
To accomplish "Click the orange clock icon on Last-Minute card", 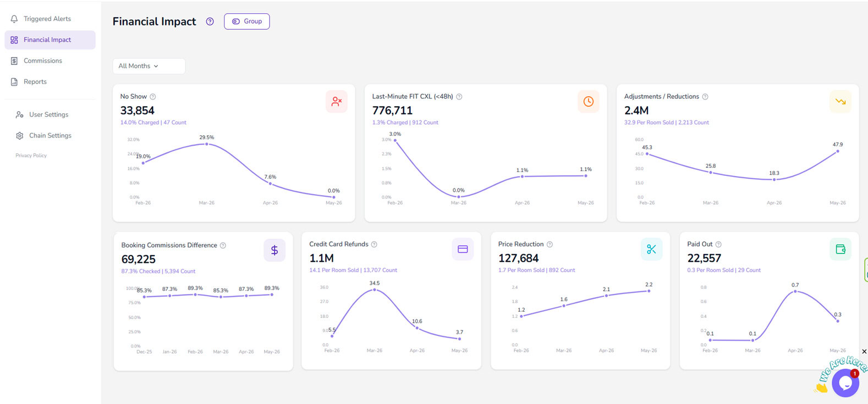I will tap(589, 102).
